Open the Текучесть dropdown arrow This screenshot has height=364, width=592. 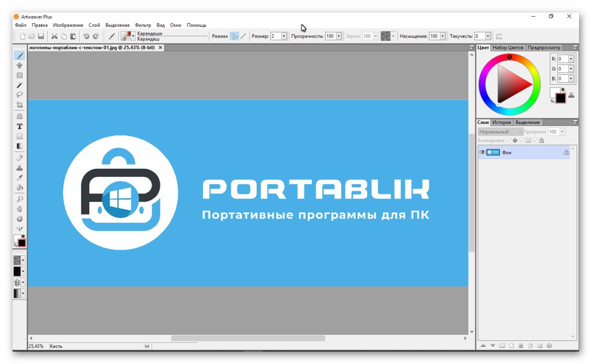pyautogui.click(x=488, y=36)
